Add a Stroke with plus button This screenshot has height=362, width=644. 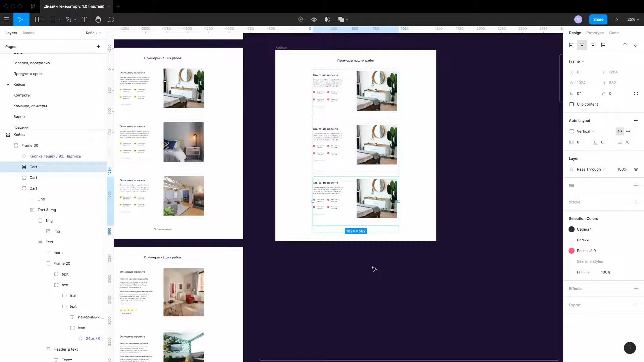click(636, 202)
